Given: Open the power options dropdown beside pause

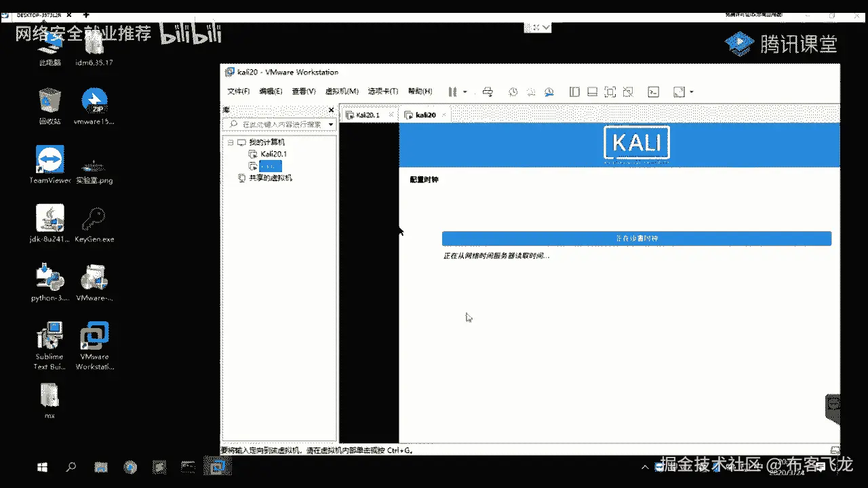Looking at the screenshot, I should click(x=465, y=91).
